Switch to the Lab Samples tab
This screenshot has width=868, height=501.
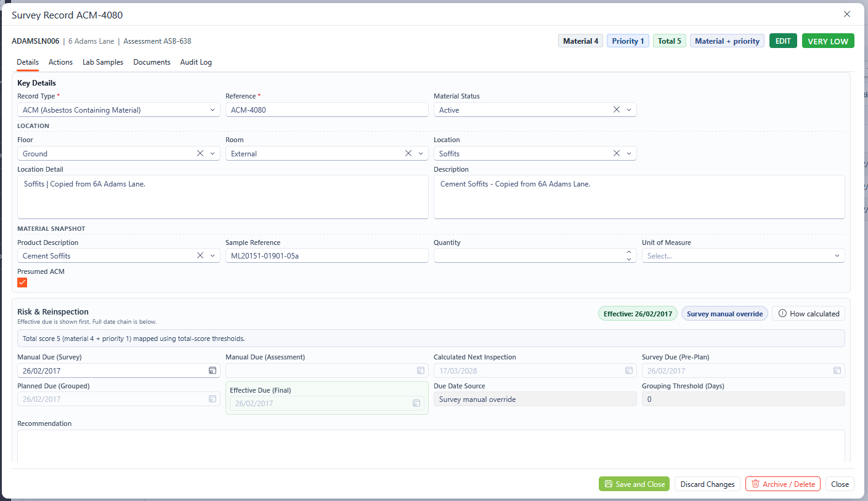point(103,62)
